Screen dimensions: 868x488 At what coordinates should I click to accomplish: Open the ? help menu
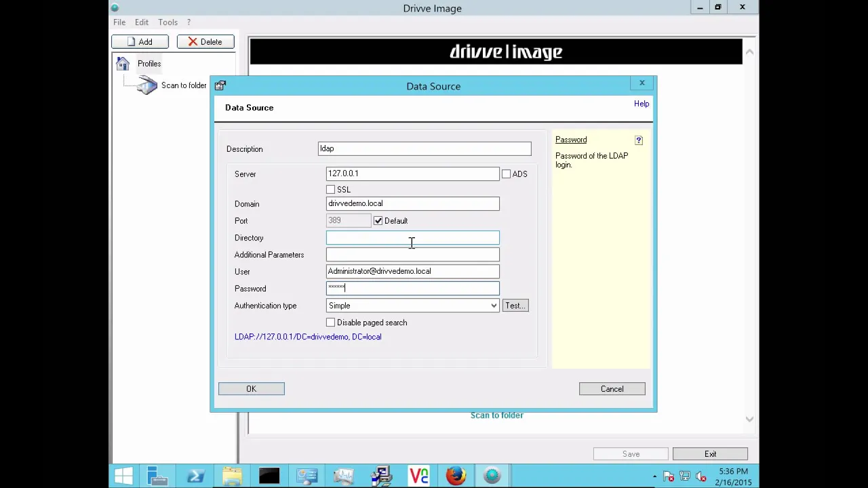[x=189, y=22]
